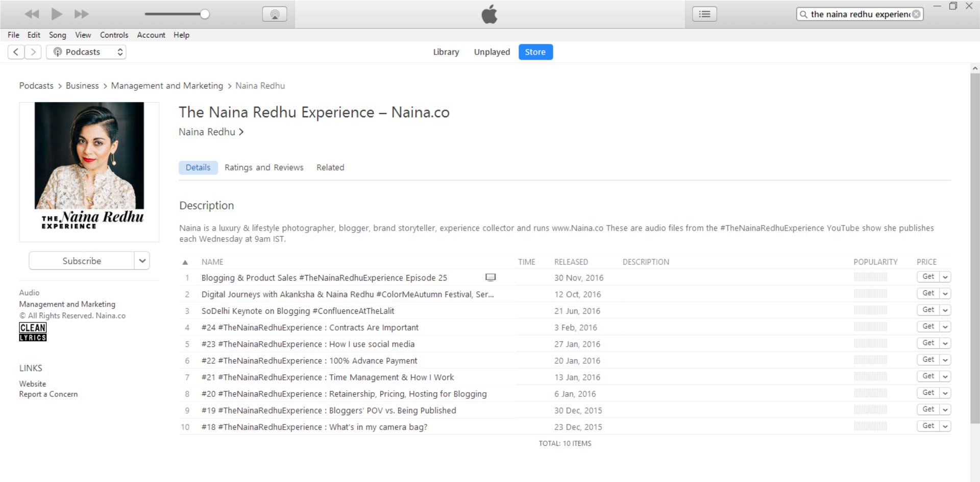Image resolution: width=980 pixels, height=482 pixels.
Task: Expand the Subscribe button dropdown arrow
Action: click(142, 261)
